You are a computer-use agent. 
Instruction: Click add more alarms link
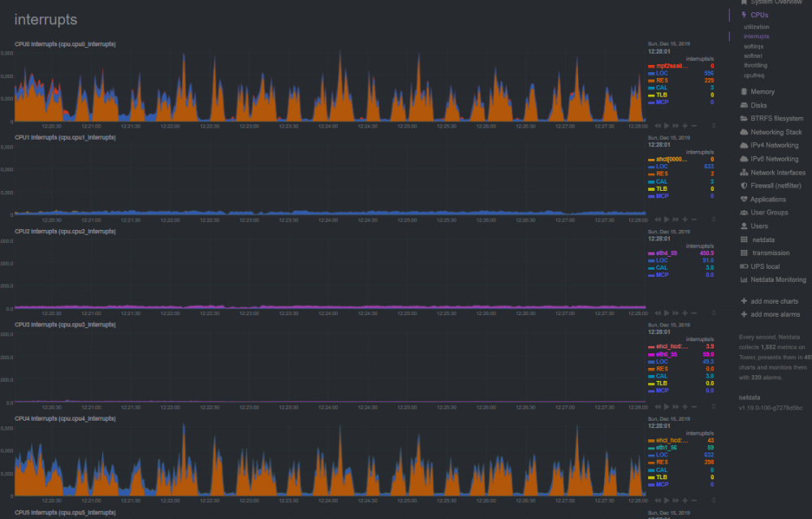[775, 314]
